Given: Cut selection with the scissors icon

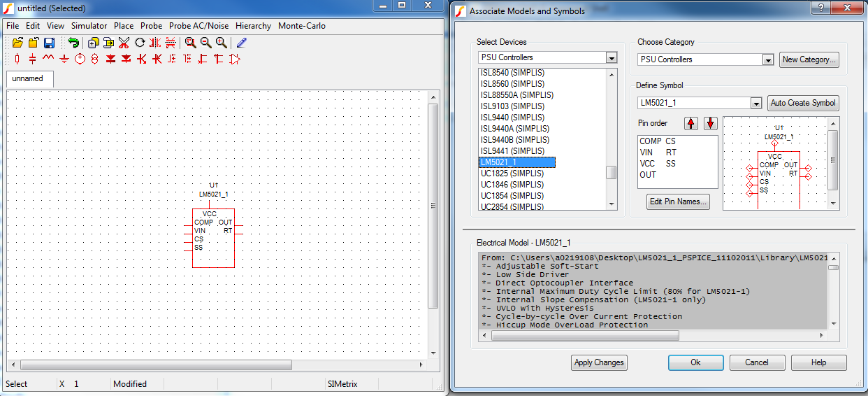Looking at the screenshot, I should pyautogui.click(x=124, y=43).
